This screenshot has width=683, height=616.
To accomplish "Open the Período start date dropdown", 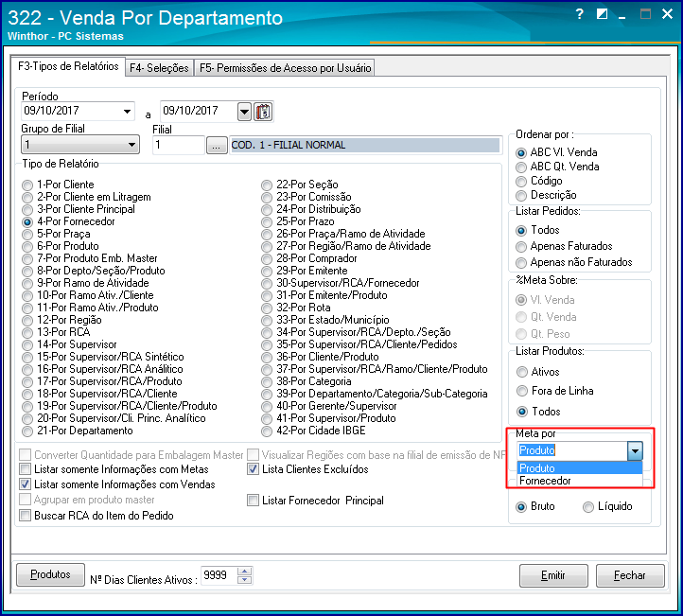I will 127,111.
